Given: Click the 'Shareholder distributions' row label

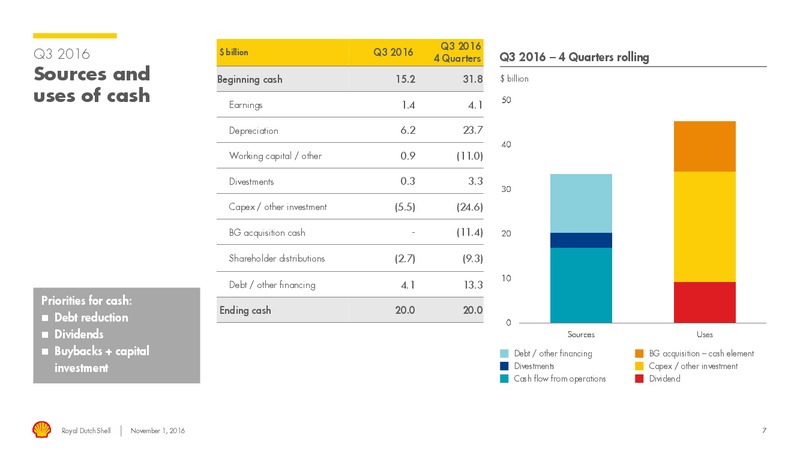Looking at the screenshot, I should point(277,258).
